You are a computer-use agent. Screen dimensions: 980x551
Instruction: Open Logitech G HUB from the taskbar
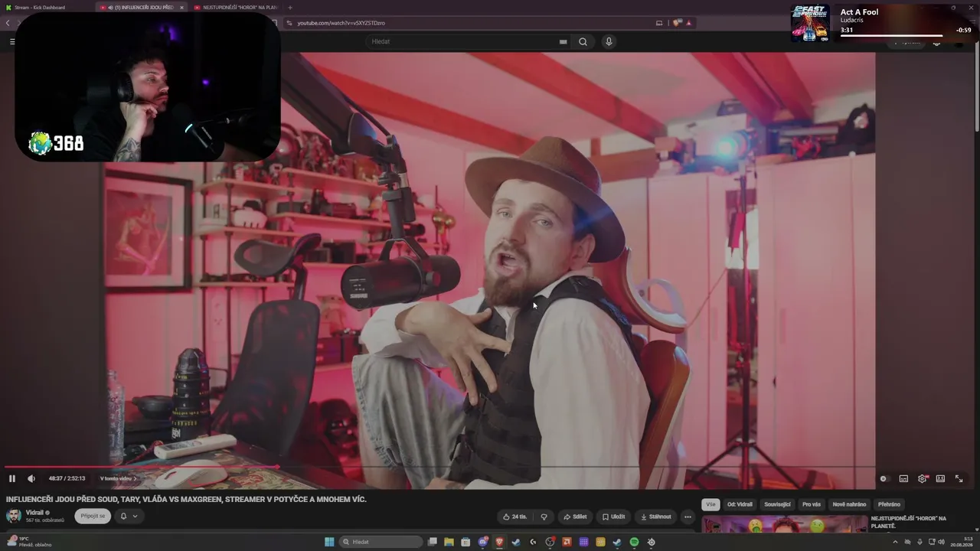point(533,542)
